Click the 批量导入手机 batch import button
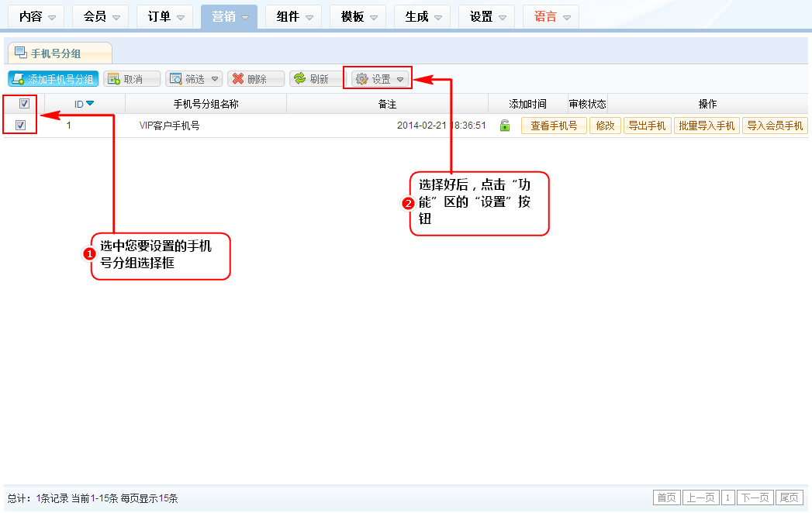This screenshot has height=513, width=812. (707, 126)
